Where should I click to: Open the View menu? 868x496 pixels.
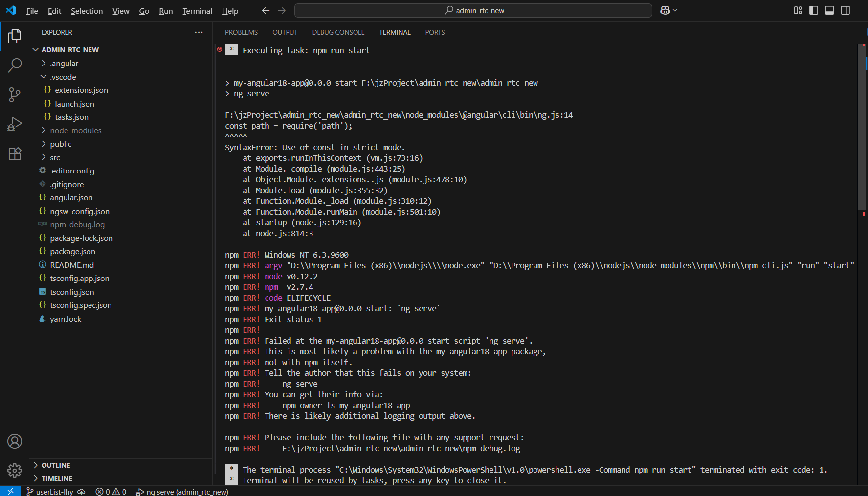121,11
